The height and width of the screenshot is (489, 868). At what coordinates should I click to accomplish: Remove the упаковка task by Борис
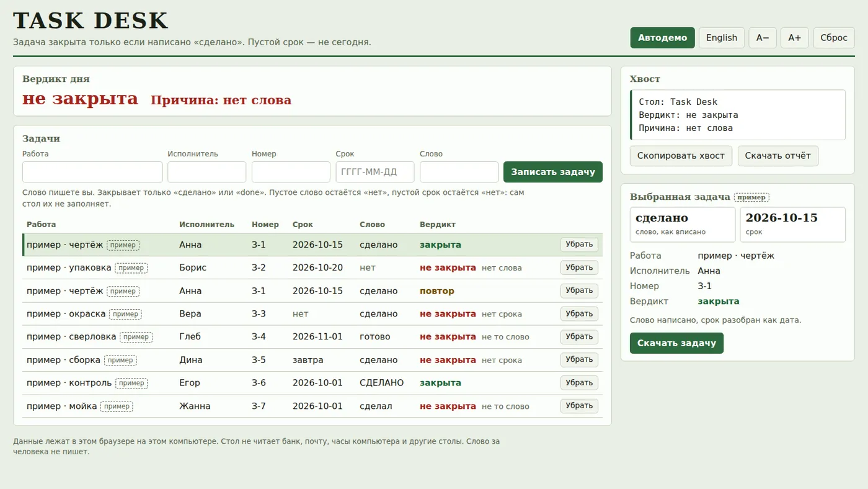pos(579,267)
